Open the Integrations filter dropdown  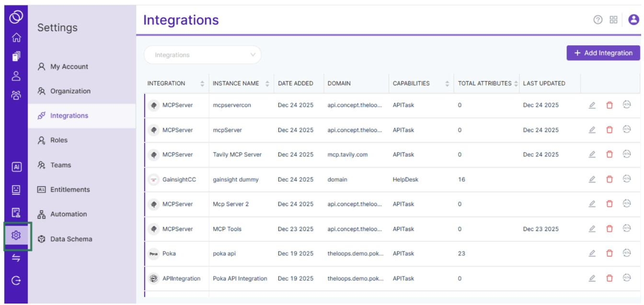point(202,55)
